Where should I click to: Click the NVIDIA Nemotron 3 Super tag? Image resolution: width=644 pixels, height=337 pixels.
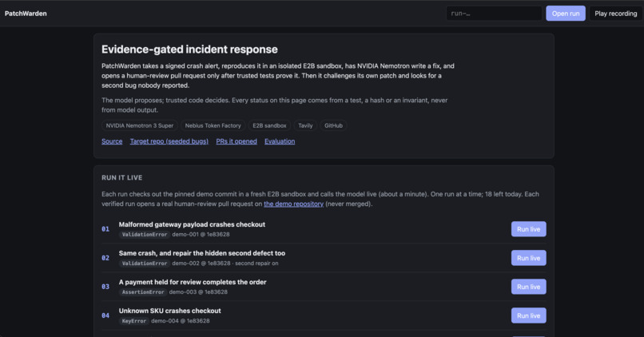pos(140,125)
